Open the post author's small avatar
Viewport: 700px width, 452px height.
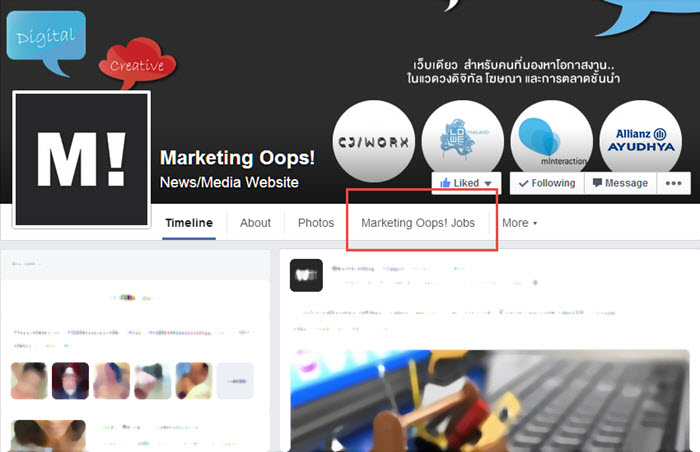click(306, 275)
